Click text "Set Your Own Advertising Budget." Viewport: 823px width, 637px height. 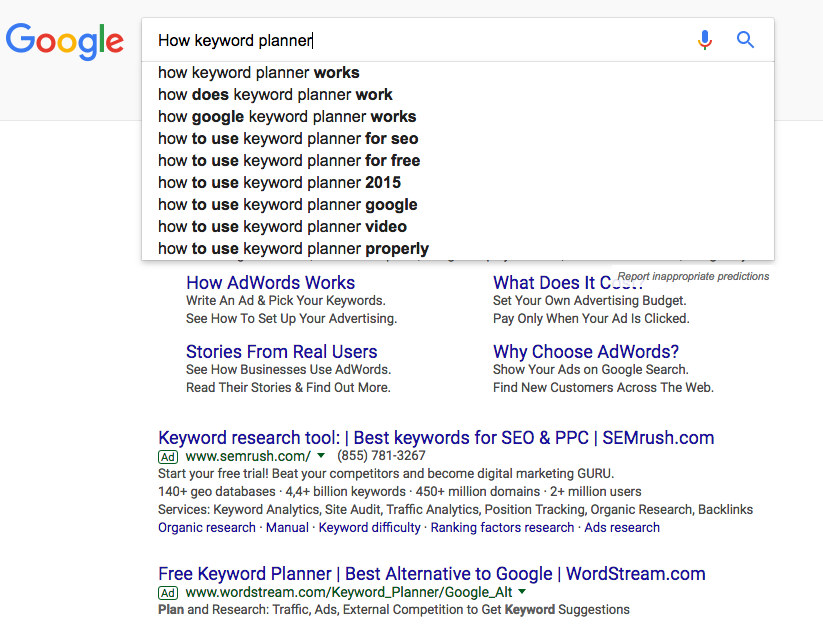(589, 301)
